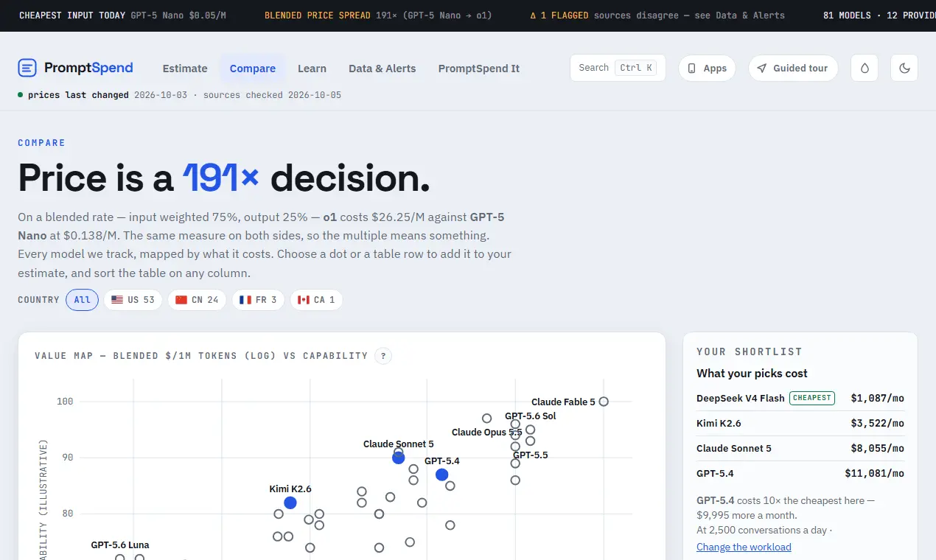Image resolution: width=936 pixels, height=560 pixels.
Task: Select the Claude Sonnet 5 chart dot
Action: pos(398,458)
